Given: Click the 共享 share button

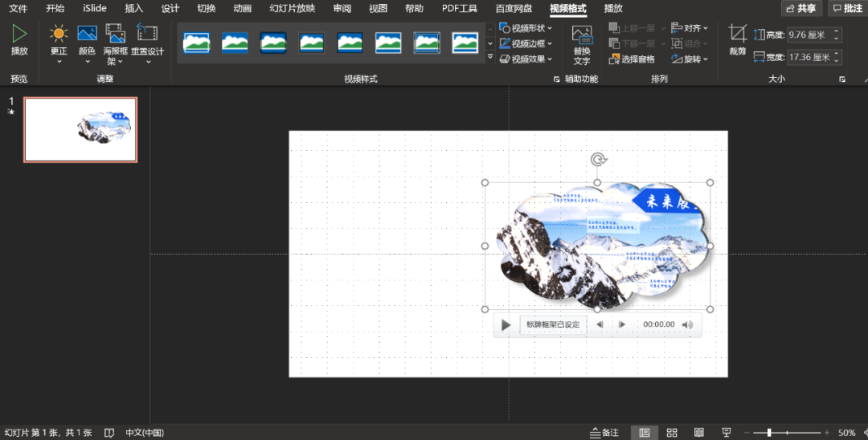Looking at the screenshot, I should (x=800, y=9).
